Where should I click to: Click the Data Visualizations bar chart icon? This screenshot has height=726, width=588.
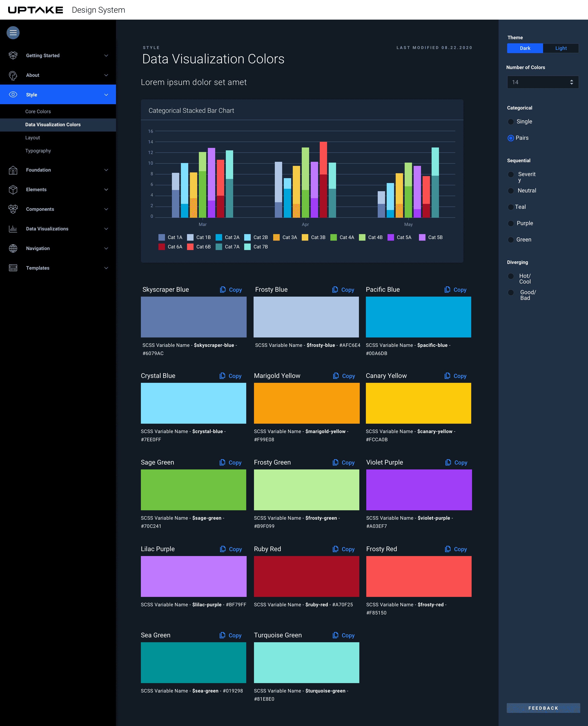click(13, 229)
